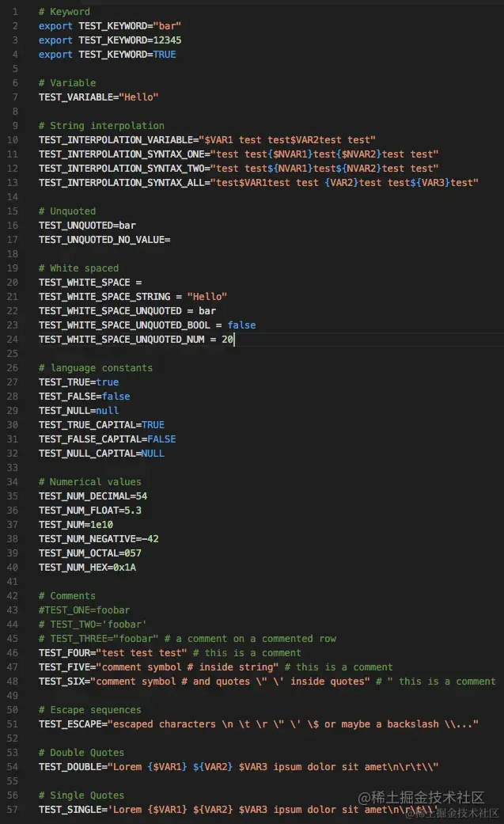The height and width of the screenshot is (824, 504).
Task: Click the TEST_SIX line
Action: click(267, 681)
